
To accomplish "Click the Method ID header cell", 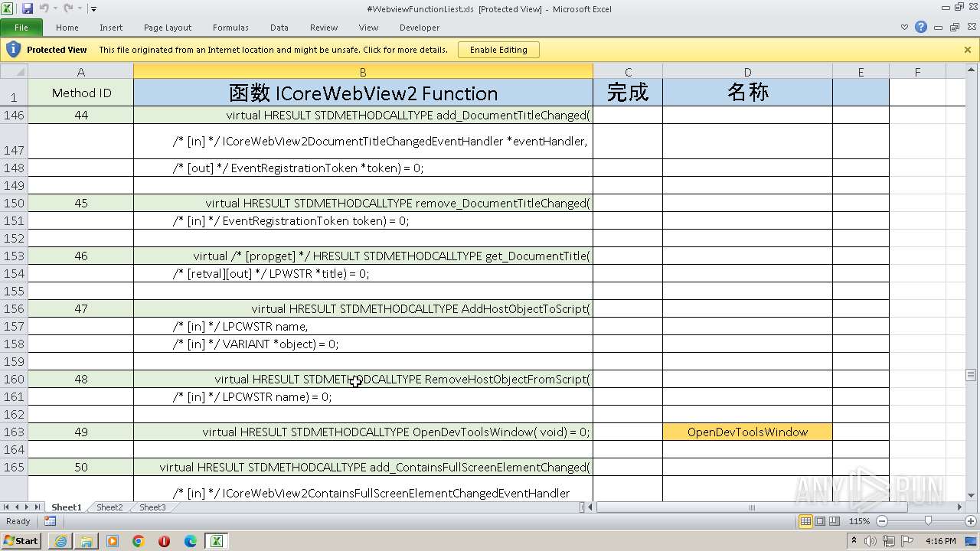I will point(80,93).
